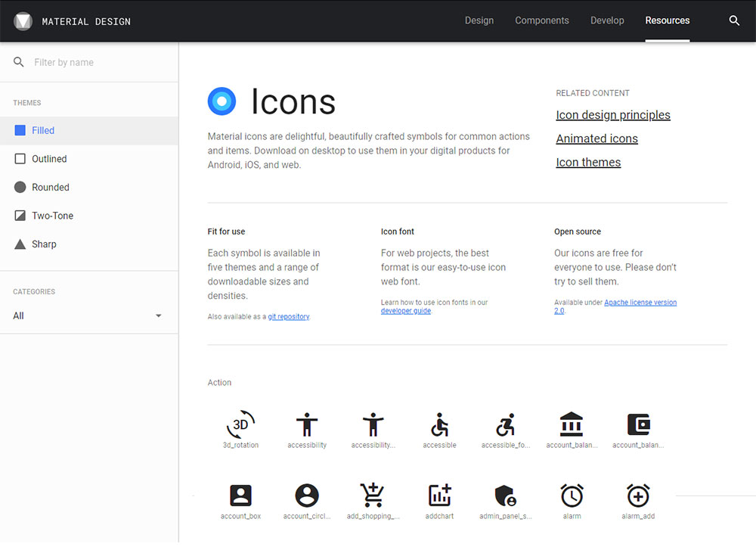This screenshot has width=756, height=550.
Task: Go to the Develop menu
Action: (x=607, y=20)
